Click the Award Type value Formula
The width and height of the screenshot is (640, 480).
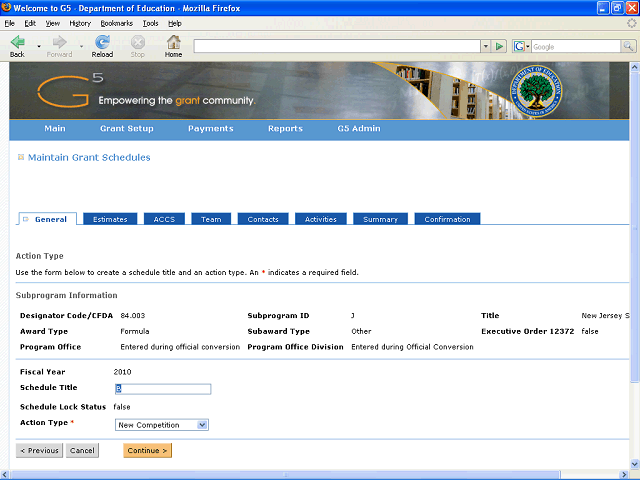pos(135,331)
